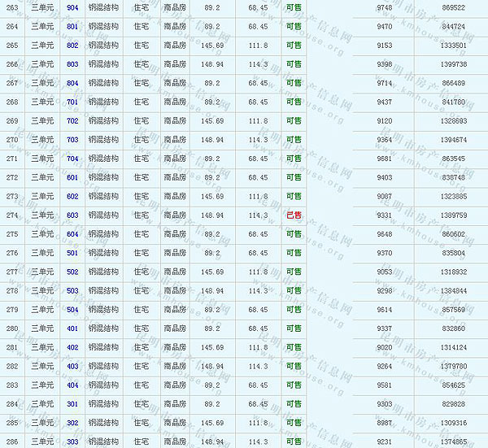Image resolution: width=488 pixels, height=448 pixels.
Task: Select the room 704 link
Action: [x=72, y=159]
